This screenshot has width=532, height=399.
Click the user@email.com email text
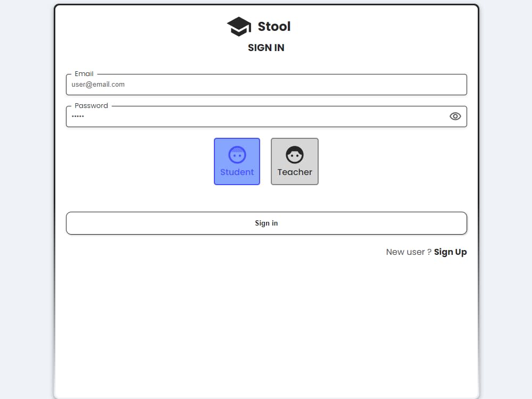click(98, 85)
